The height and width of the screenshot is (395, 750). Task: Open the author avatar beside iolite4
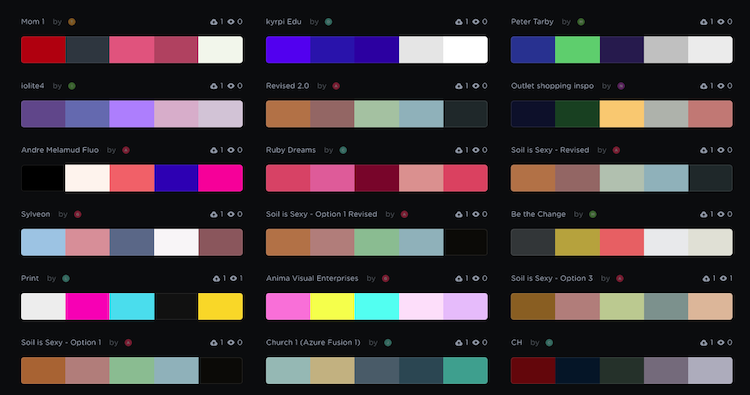pos(72,86)
